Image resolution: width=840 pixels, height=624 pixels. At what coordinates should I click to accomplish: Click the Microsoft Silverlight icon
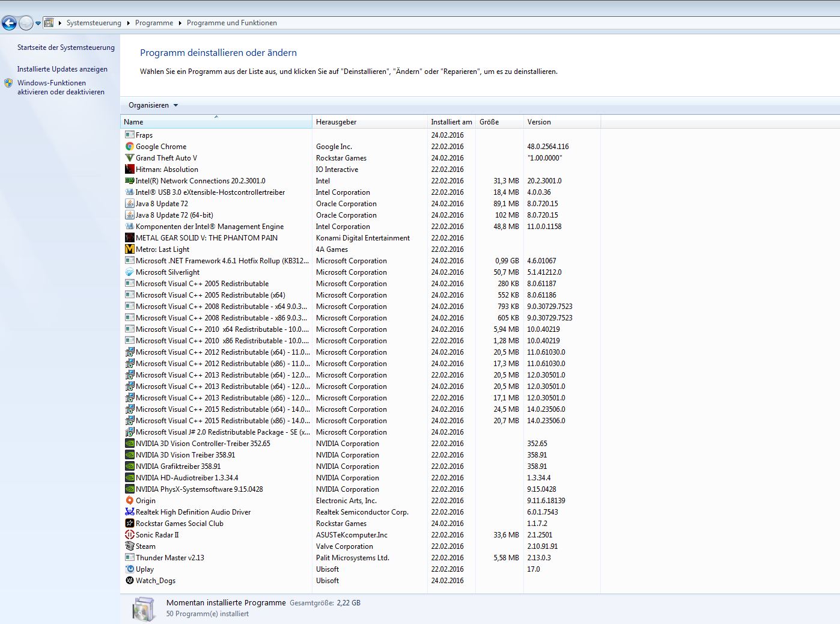(x=129, y=272)
